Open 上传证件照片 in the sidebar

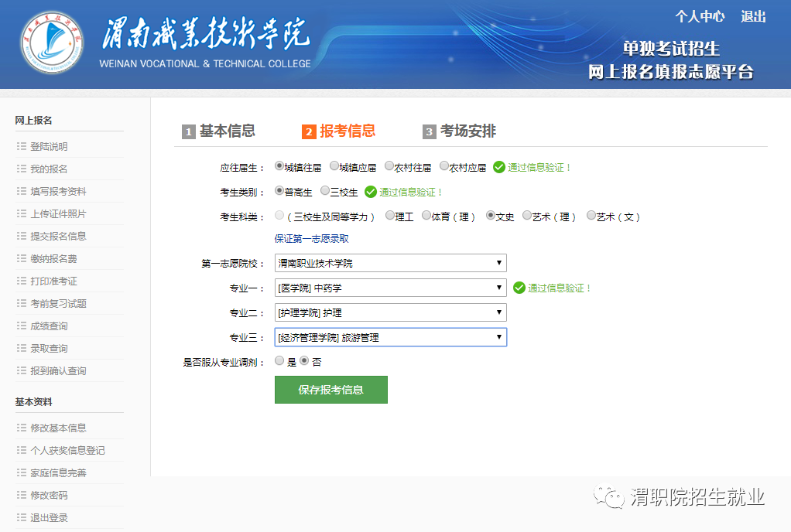pyautogui.click(x=58, y=213)
